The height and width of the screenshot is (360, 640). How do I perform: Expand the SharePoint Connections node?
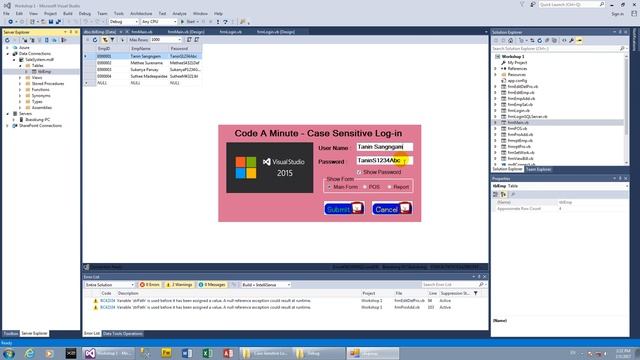pyautogui.click(x=7, y=126)
